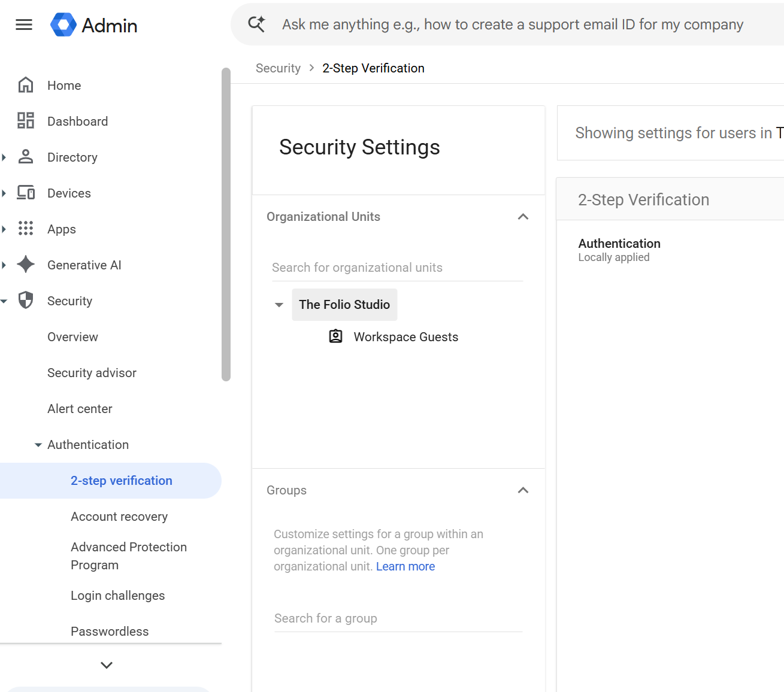Show more sidebar items chevron
Image resolution: width=784 pixels, height=692 pixels.
[x=107, y=665]
